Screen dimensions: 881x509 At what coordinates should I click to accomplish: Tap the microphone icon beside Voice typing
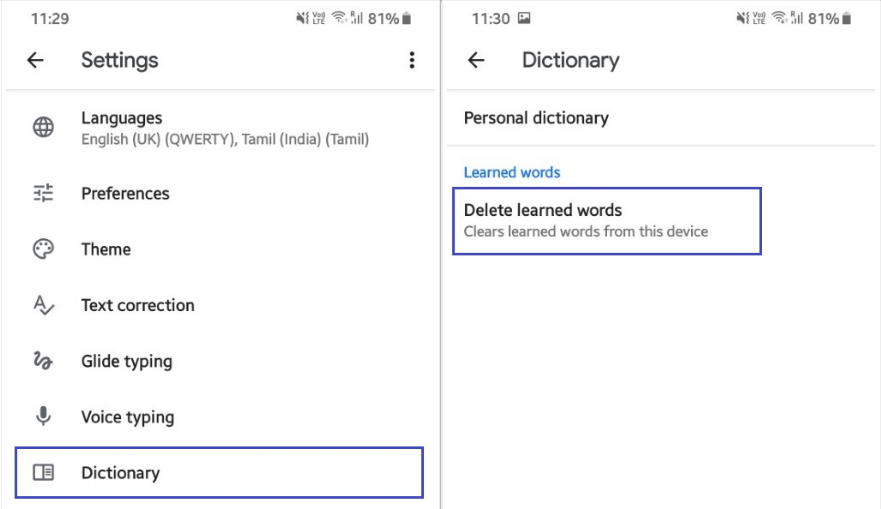click(43, 416)
